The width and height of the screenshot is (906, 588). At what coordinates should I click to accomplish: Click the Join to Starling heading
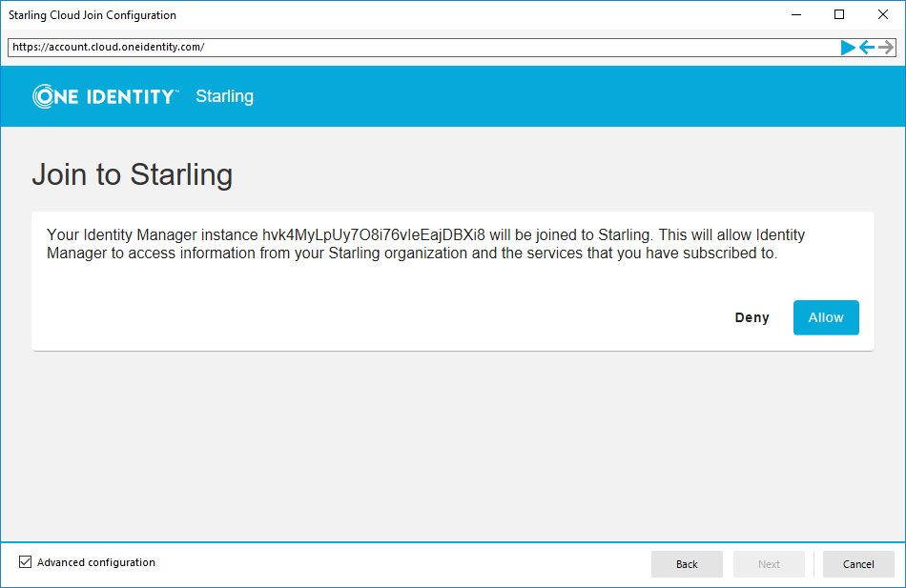[x=133, y=175]
